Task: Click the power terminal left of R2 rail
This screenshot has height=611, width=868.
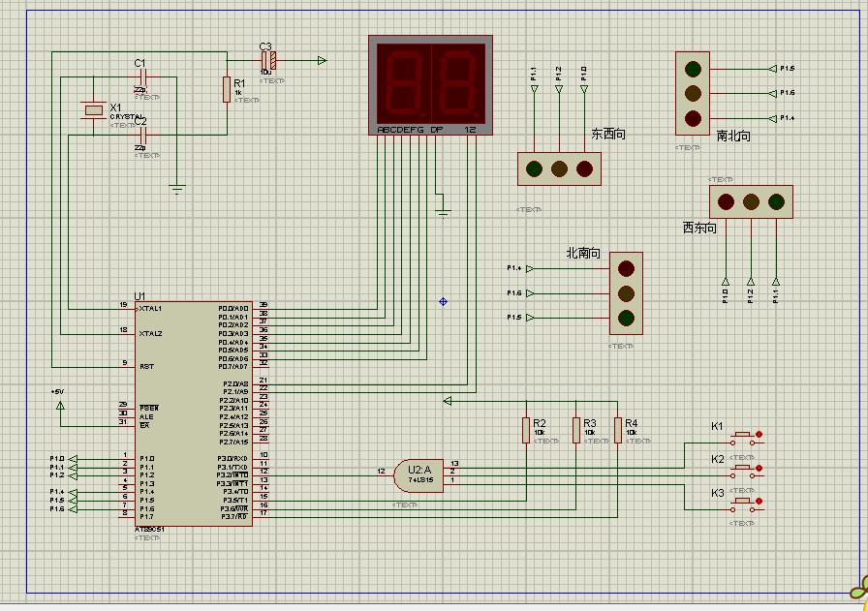Action: [448, 401]
